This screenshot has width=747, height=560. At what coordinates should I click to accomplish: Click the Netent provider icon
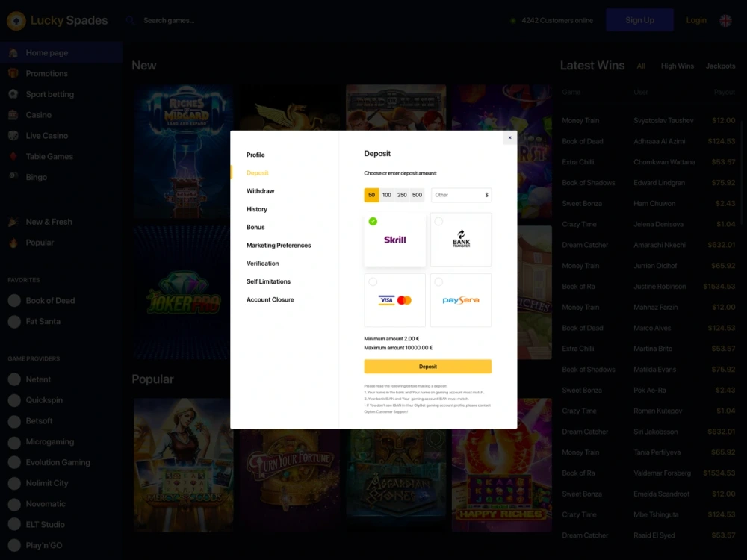(14, 379)
